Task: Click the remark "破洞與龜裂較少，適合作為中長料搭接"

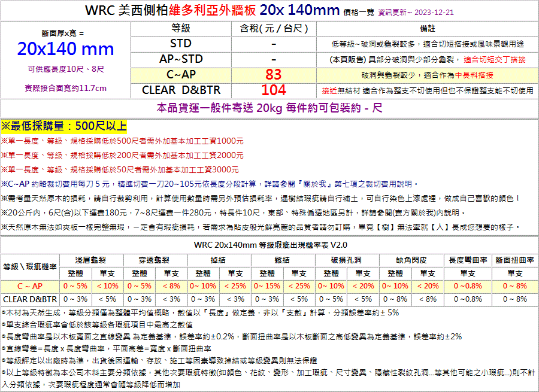Action: (x=427, y=75)
